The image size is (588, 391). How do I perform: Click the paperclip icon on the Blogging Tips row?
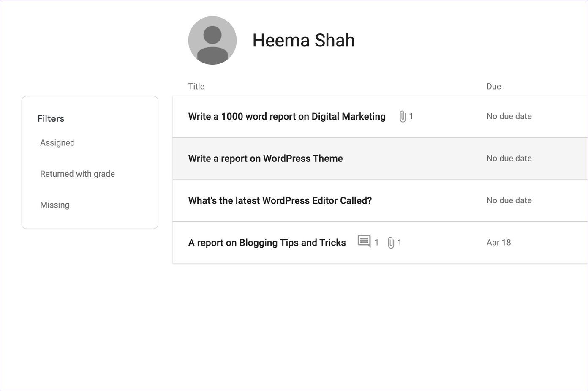(x=391, y=243)
